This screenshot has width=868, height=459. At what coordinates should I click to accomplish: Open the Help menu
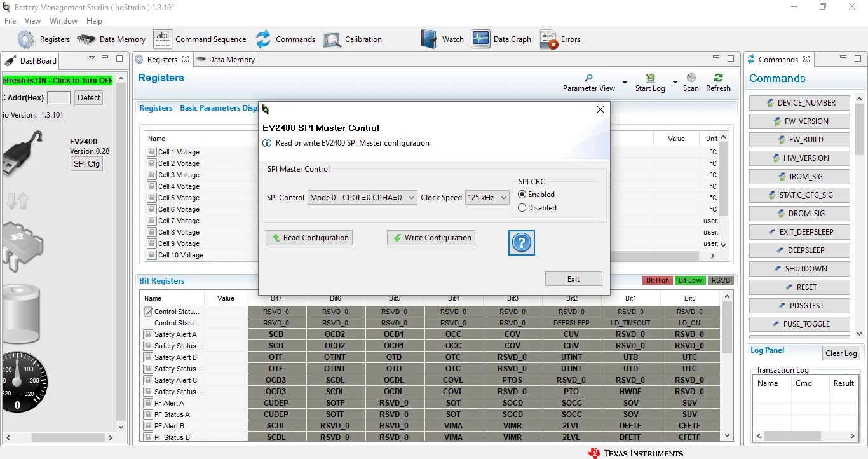coord(94,21)
